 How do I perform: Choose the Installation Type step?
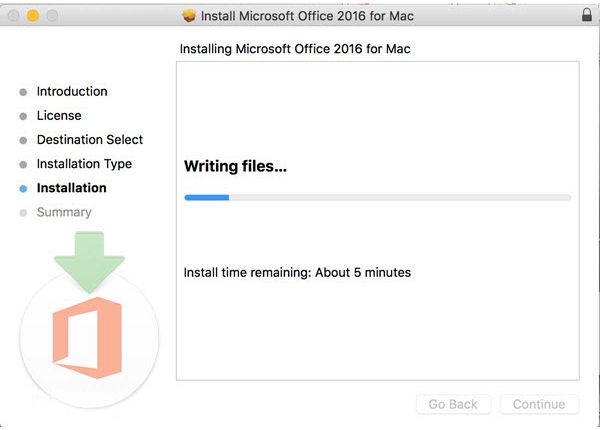(x=84, y=164)
